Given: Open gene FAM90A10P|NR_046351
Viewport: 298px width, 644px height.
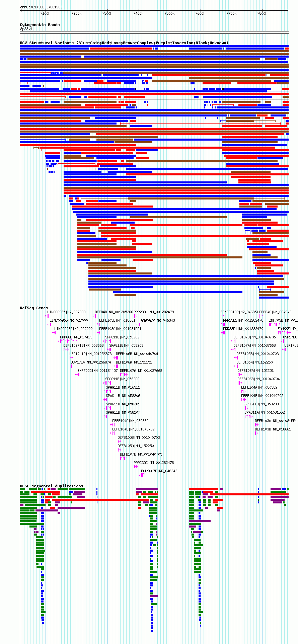Looking at the screenshot, I should tap(239, 312).
